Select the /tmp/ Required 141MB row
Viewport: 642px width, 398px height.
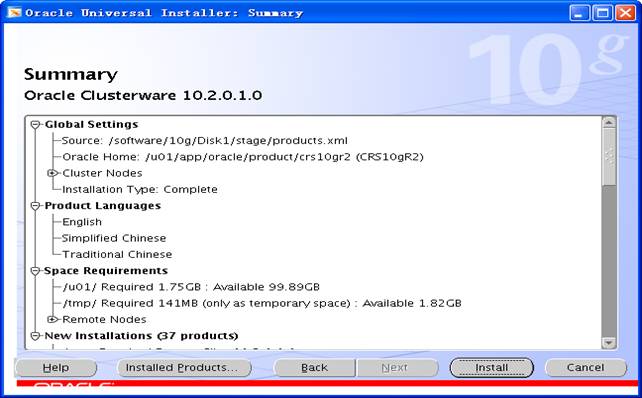click(262, 303)
